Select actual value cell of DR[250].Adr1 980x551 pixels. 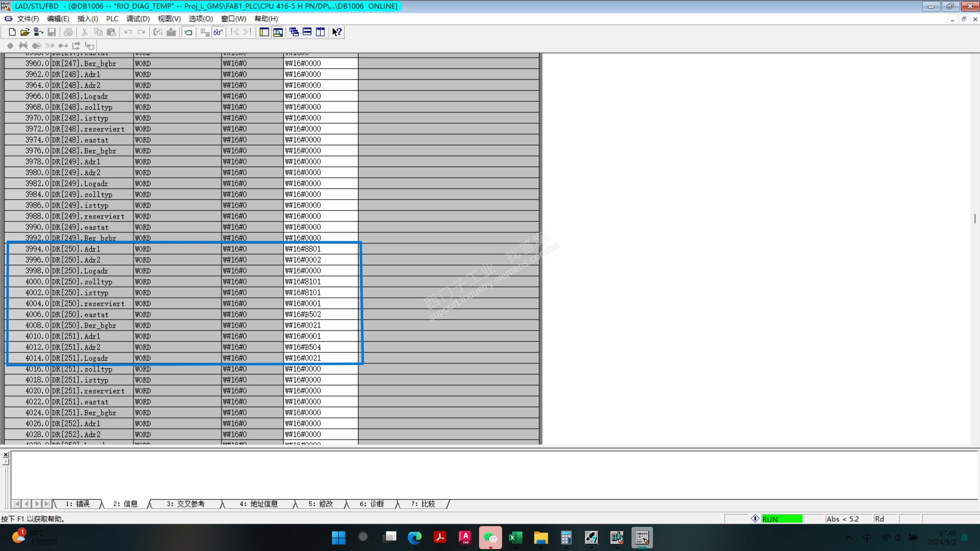(320, 249)
